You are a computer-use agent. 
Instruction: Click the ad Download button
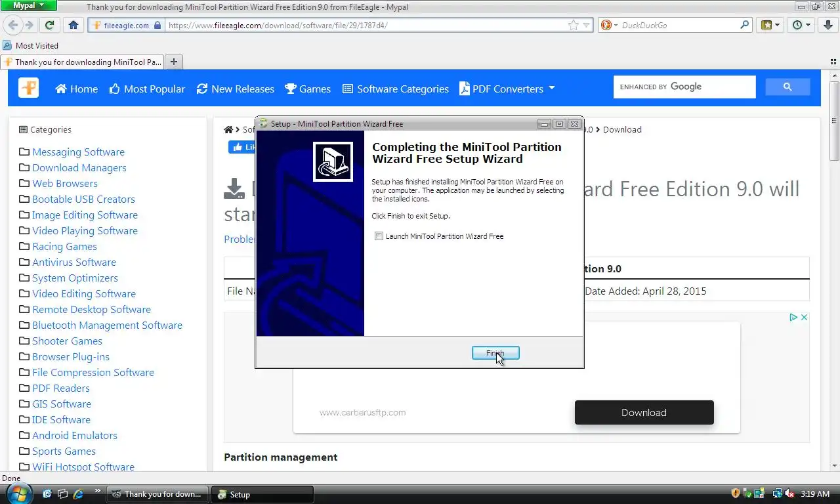coord(644,413)
